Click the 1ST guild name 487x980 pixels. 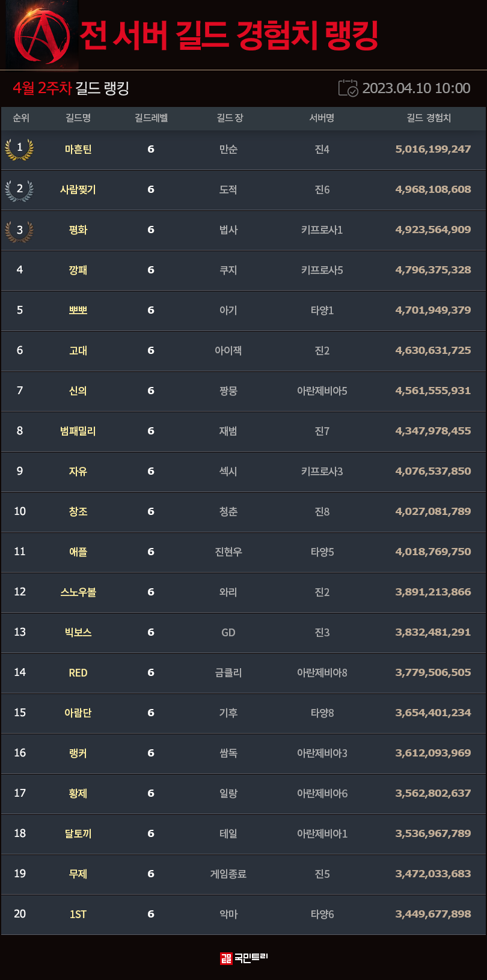pos(78,915)
